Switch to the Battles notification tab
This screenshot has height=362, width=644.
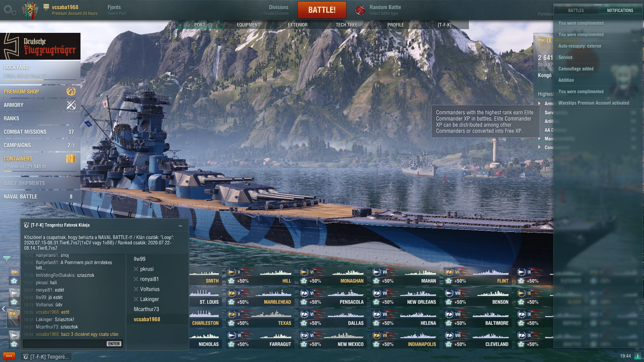[x=576, y=10]
